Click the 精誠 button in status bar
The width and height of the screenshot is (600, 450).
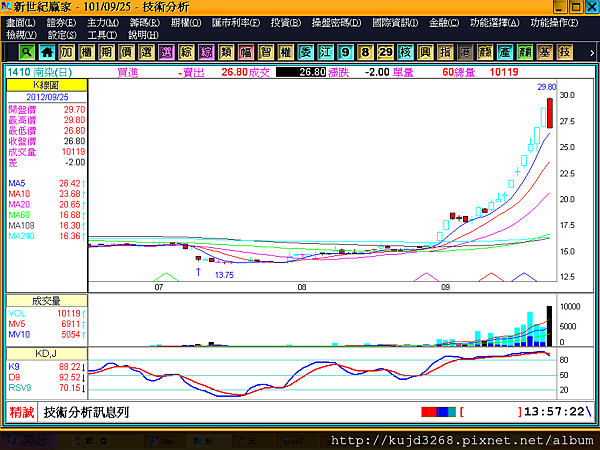point(22,412)
